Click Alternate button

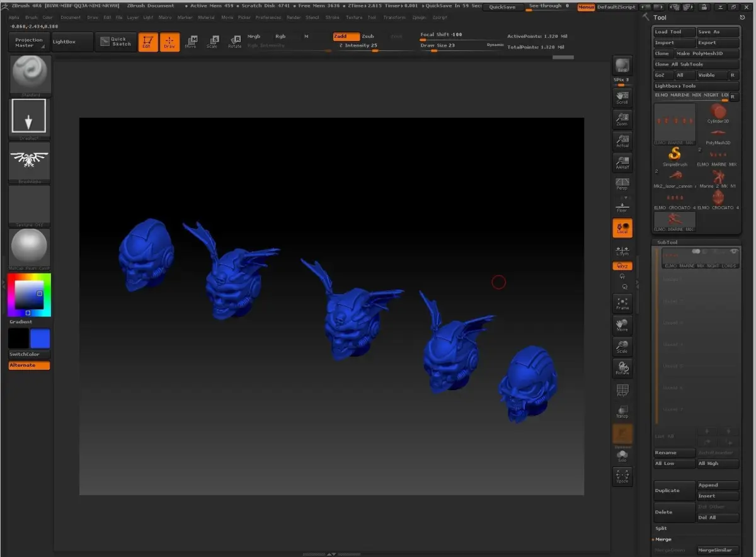tap(29, 365)
